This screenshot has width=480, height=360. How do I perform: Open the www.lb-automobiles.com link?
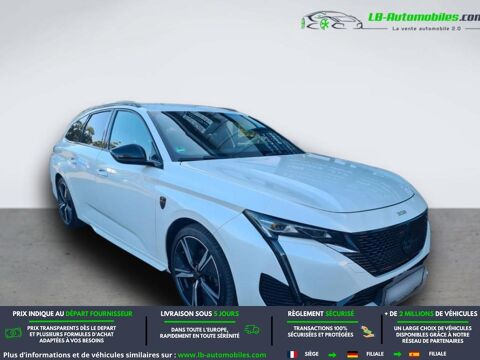click(222, 355)
